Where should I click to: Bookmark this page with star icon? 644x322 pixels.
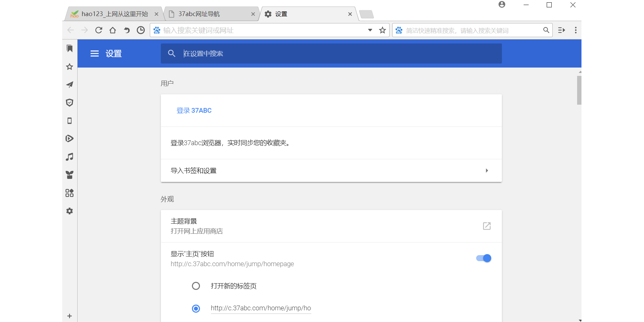[383, 30]
